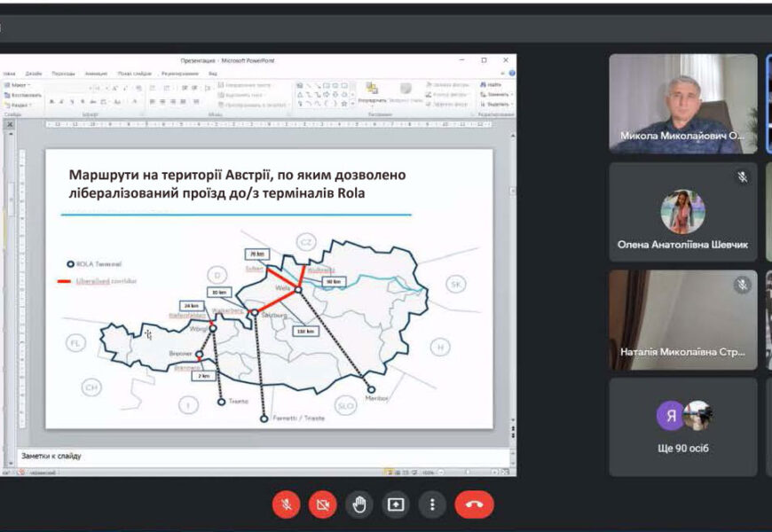This screenshot has width=772, height=532.
Task: Unmute the microphone in the call bar
Action: click(x=286, y=505)
